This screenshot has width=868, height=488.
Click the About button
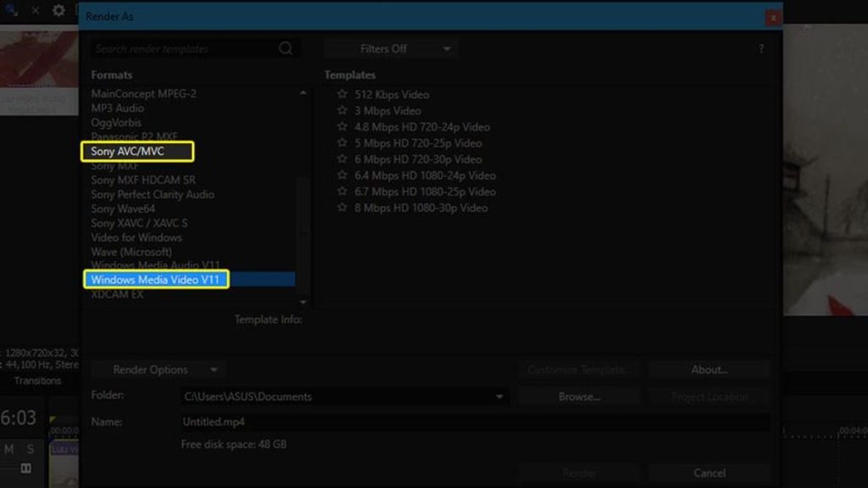(x=709, y=369)
